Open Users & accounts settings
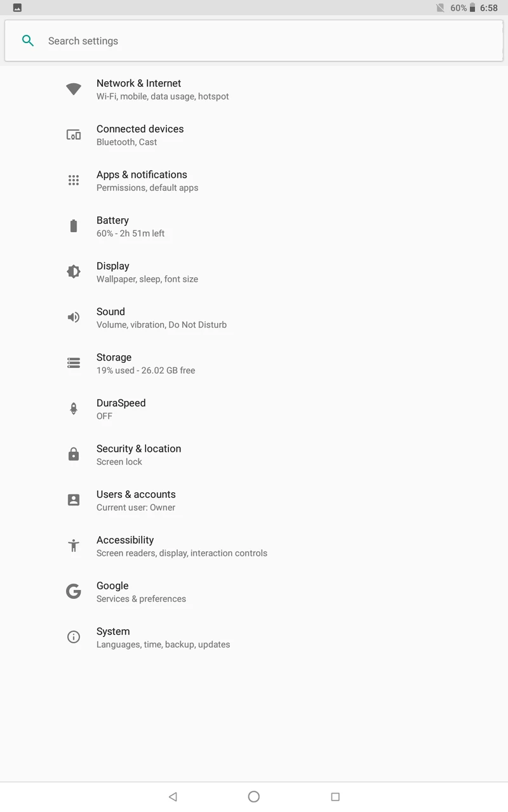The height and width of the screenshot is (812, 508). 136,500
